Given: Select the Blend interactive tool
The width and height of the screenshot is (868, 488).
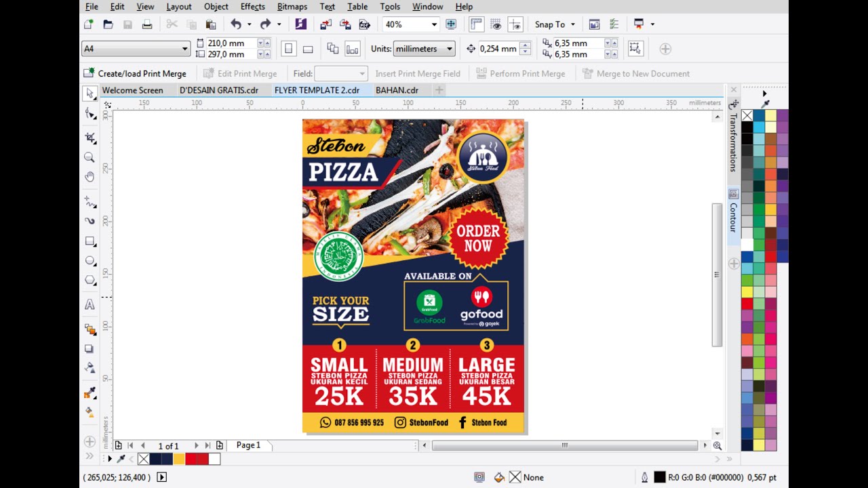Looking at the screenshot, I should point(90,329).
